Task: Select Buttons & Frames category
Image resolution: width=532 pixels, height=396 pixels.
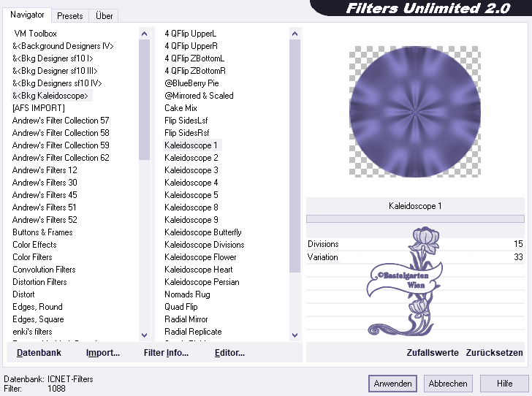Action: point(42,232)
